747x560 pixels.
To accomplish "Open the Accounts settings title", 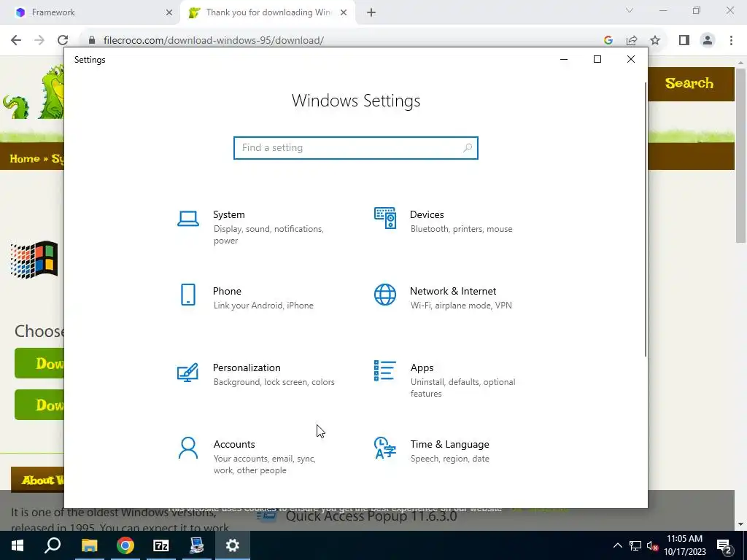I will (x=234, y=444).
